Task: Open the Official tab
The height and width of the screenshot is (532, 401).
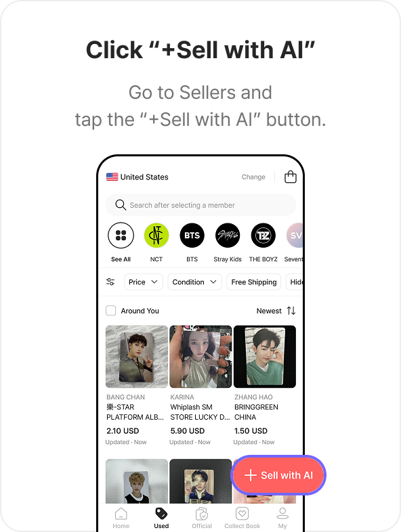Action: (202, 518)
